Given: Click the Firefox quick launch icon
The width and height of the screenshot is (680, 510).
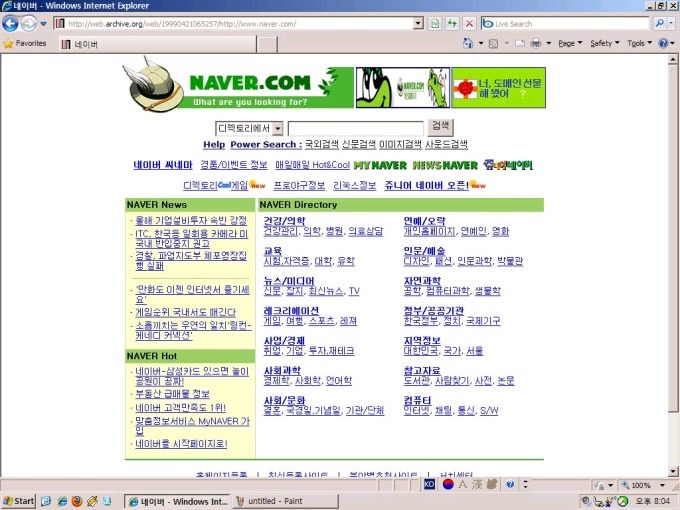Looking at the screenshot, I should pyautogui.click(x=77, y=501).
